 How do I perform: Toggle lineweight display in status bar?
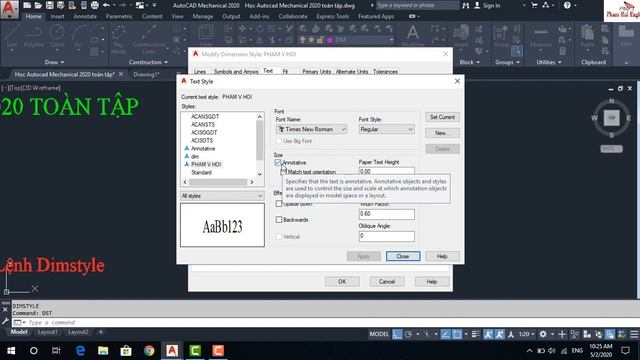(x=475, y=334)
